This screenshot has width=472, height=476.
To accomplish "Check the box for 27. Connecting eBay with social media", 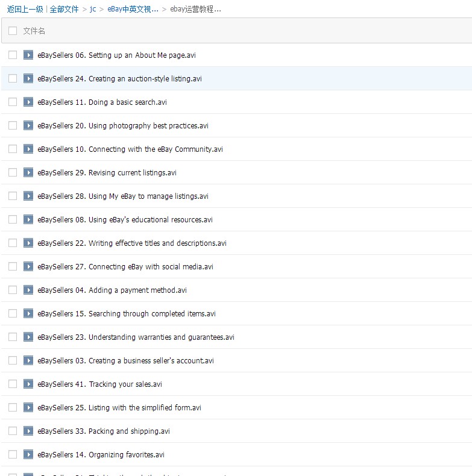I will (x=13, y=266).
